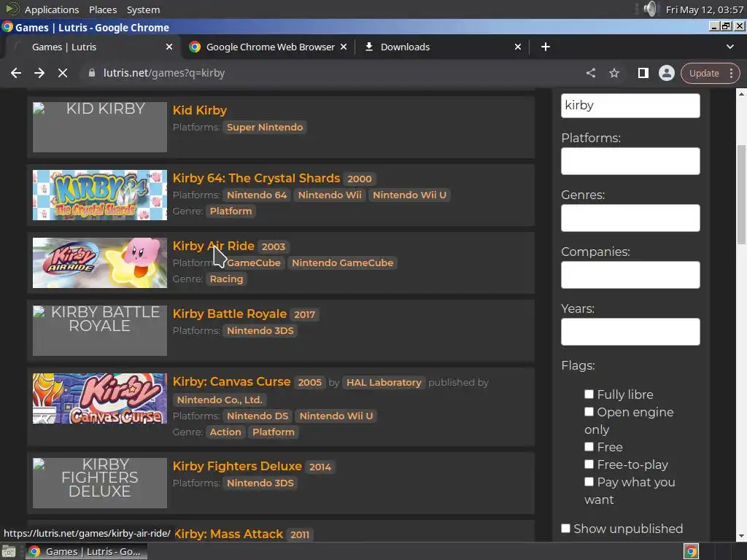Select Nintendo DS platform tag

click(258, 416)
